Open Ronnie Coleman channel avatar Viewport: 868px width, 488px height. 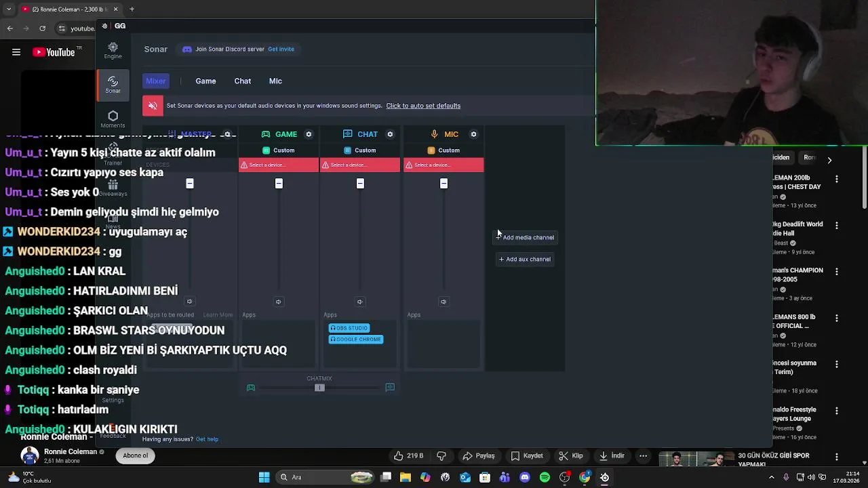(30, 455)
